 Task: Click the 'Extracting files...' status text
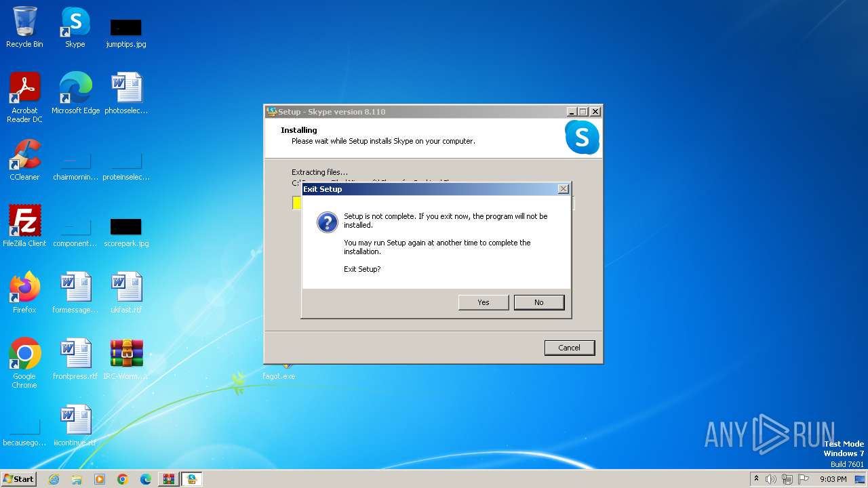pyautogui.click(x=319, y=172)
